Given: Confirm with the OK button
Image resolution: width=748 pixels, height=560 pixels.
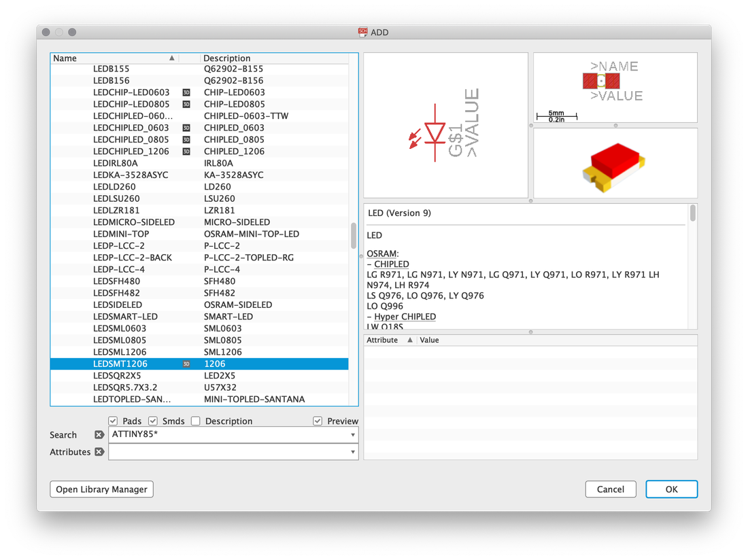Looking at the screenshot, I should point(672,489).
